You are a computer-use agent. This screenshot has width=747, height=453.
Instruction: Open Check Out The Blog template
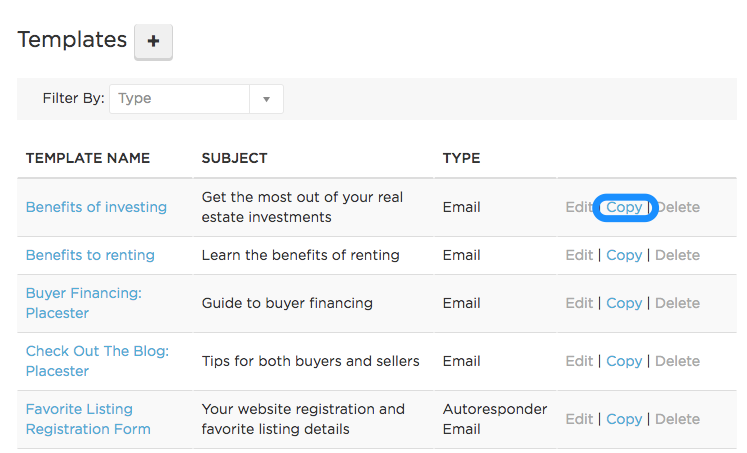(97, 361)
